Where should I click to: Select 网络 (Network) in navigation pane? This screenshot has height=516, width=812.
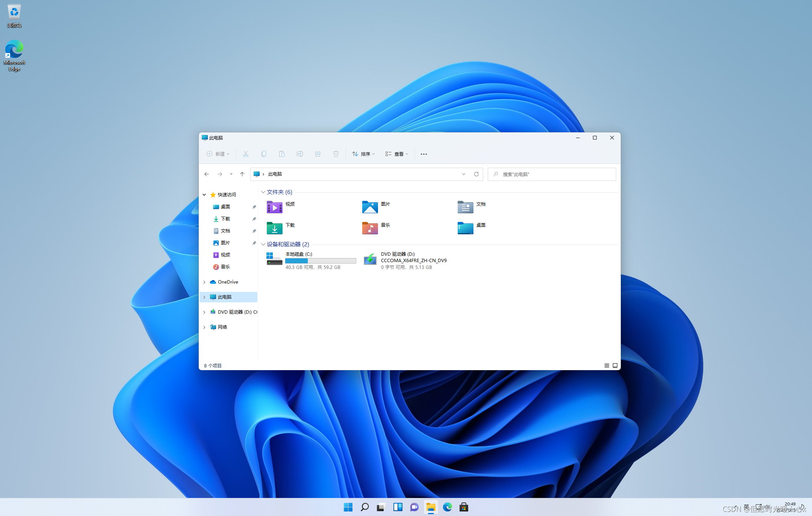click(222, 327)
